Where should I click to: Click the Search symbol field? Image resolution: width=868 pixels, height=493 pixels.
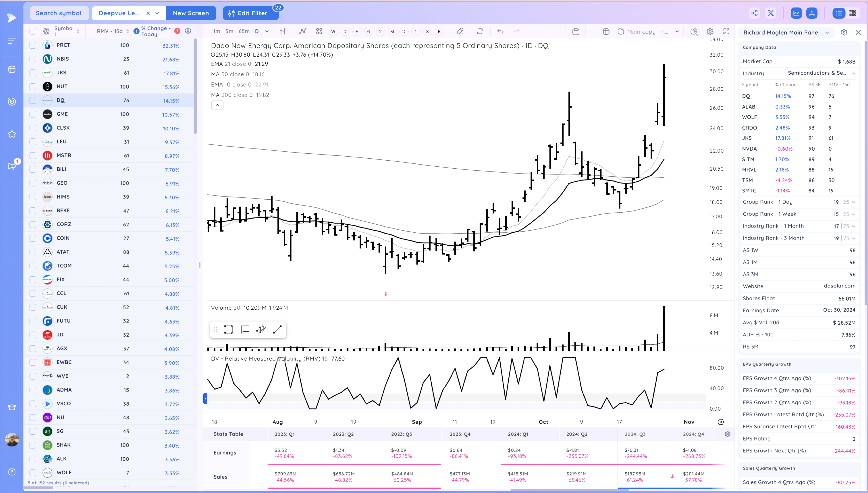coord(59,13)
